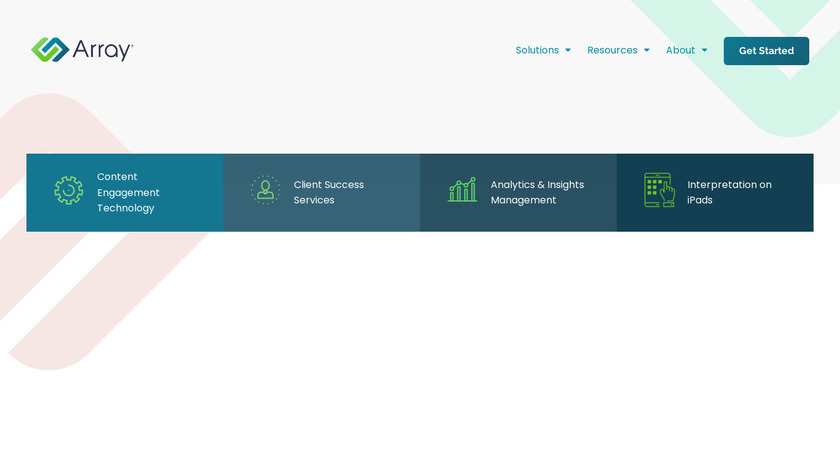This screenshot has width=840, height=472.
Task: Select the Content Engagement Technology tab
Action: 125,193
